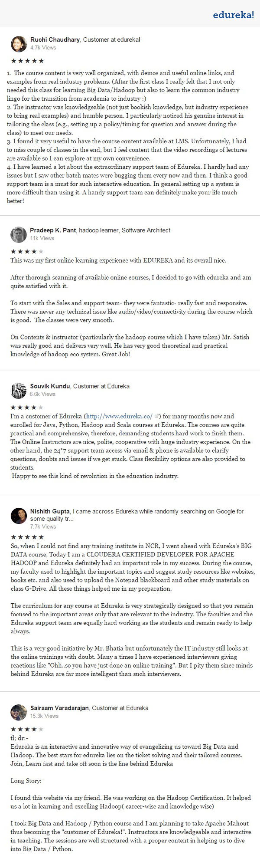The width and height of the screenshot is (260, 868).
Task: Click the 15.3k Views count
Action: click(x=44, y=716)
